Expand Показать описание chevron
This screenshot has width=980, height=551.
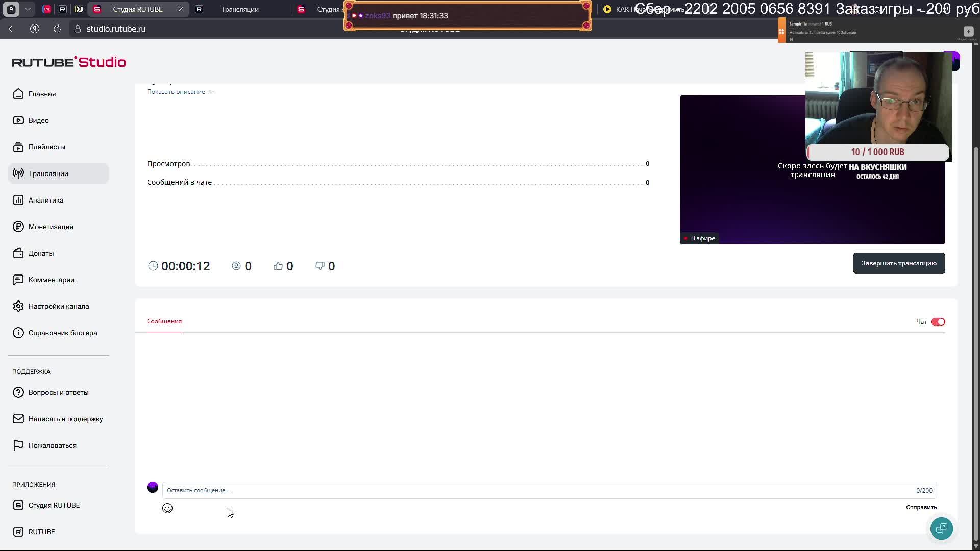(211, 92)
